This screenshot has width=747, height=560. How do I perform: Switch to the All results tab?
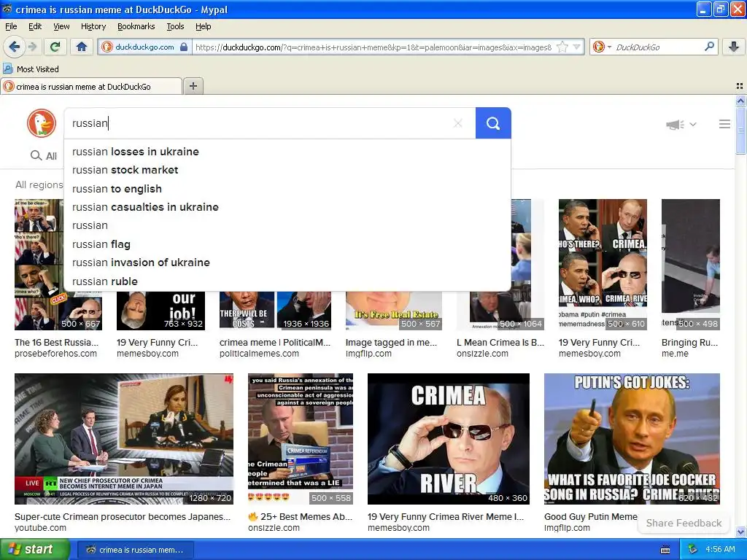pos(44,156)
